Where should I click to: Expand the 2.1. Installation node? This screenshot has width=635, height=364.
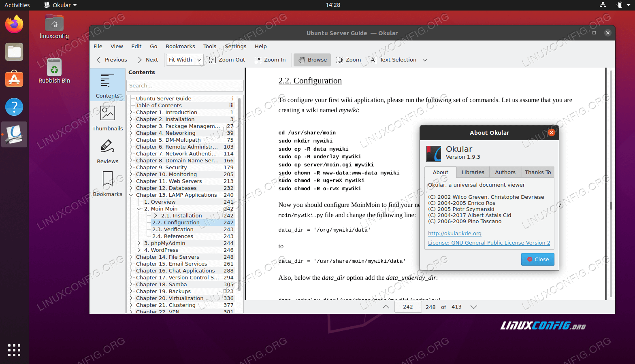[156, 216]
